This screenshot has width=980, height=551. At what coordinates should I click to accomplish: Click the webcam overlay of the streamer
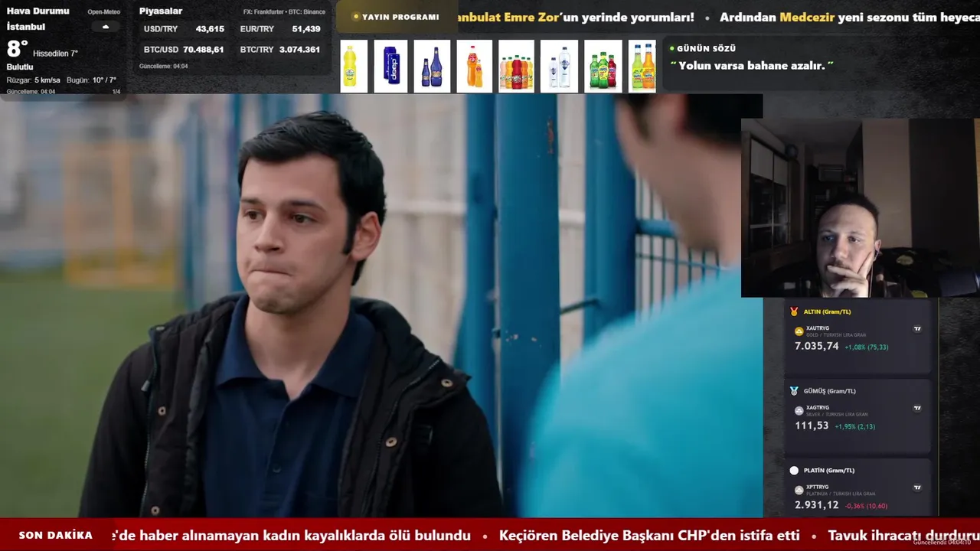(861, 207)
